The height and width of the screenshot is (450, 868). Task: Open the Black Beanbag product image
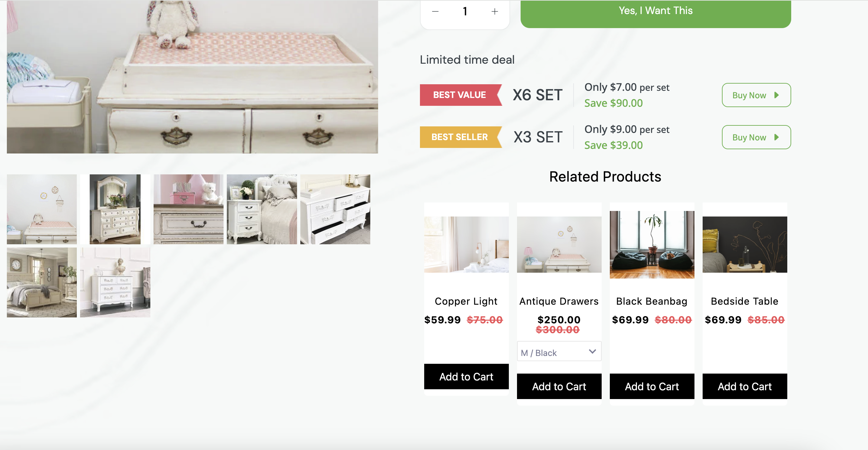[652, 245]
